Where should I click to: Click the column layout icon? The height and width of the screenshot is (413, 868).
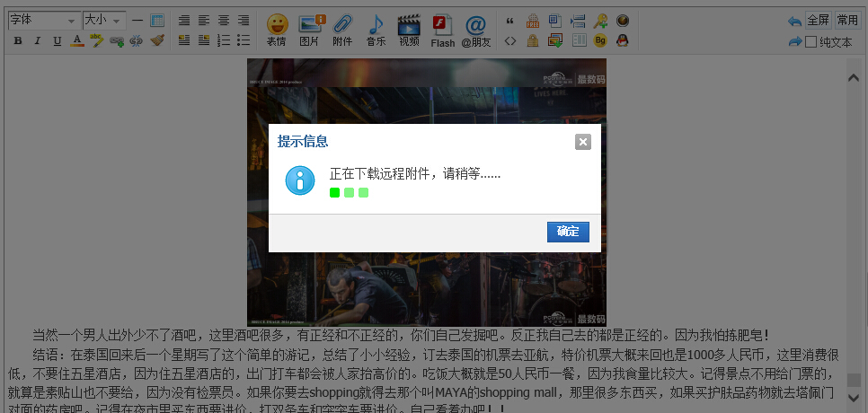tap(579, 40)
